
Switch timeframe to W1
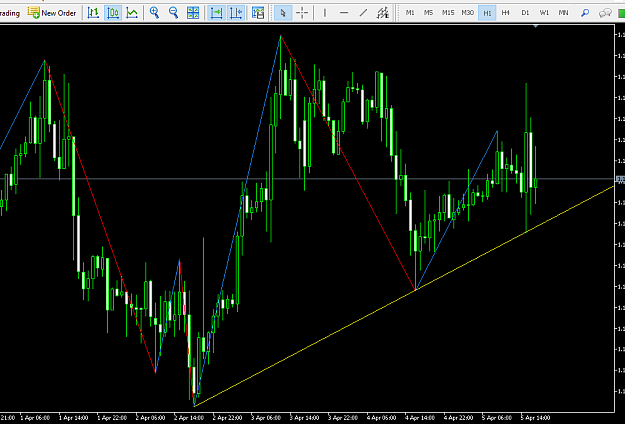544,13
